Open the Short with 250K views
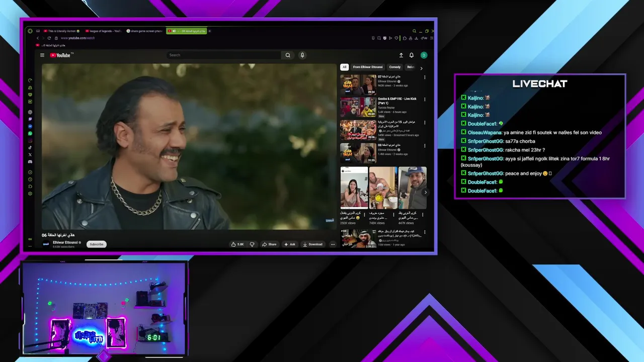 point(354,188)
